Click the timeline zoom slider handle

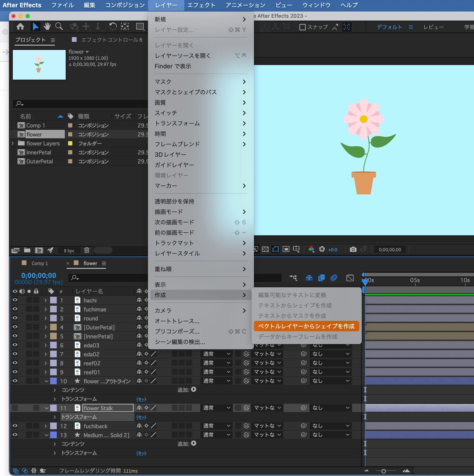383,471
